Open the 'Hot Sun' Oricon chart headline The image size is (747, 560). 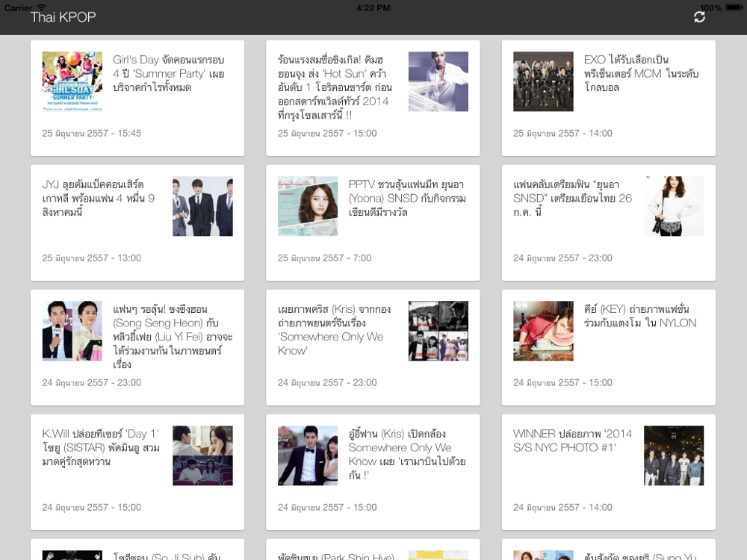coord(335,87)
